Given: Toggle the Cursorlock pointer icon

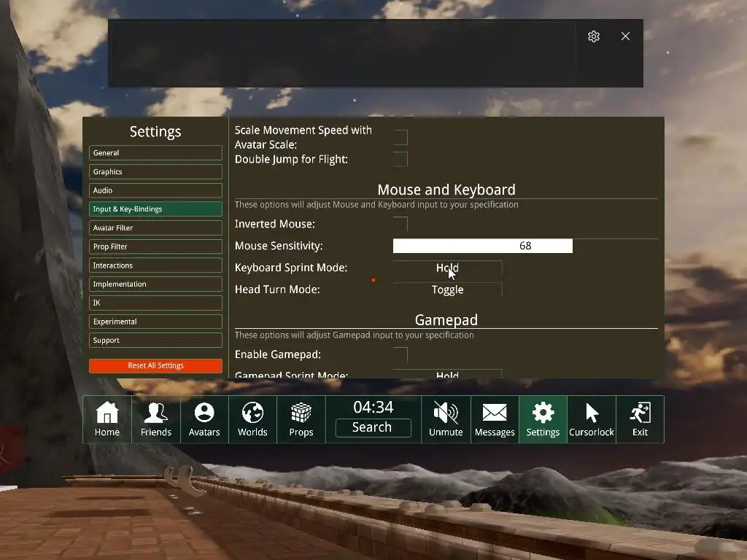Looking at the screenshot, I should 592,419.
